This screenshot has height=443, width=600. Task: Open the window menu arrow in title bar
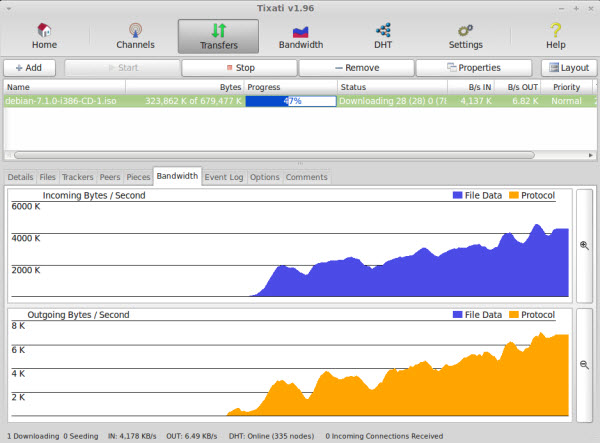tap(8, 8)
